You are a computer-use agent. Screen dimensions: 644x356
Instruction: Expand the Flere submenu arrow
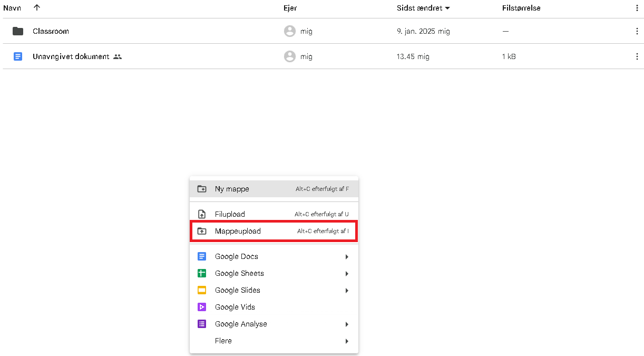(347, 341)
